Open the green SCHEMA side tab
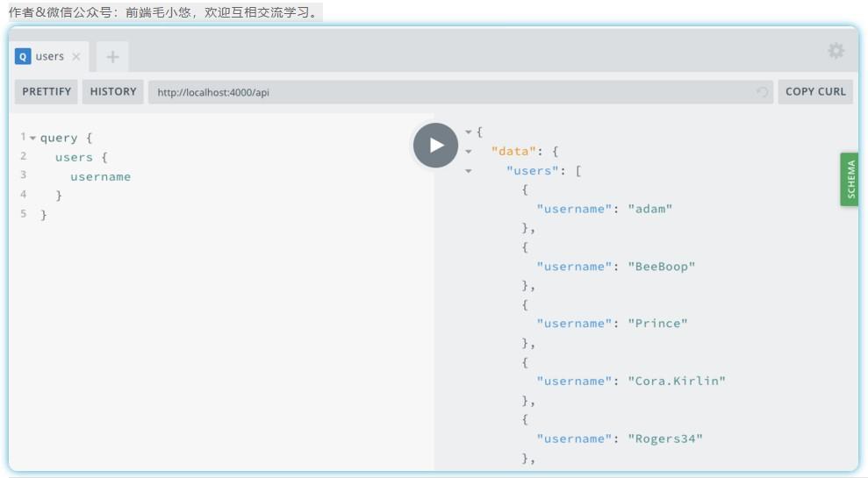The image size is (868, 478). [850, 179]
